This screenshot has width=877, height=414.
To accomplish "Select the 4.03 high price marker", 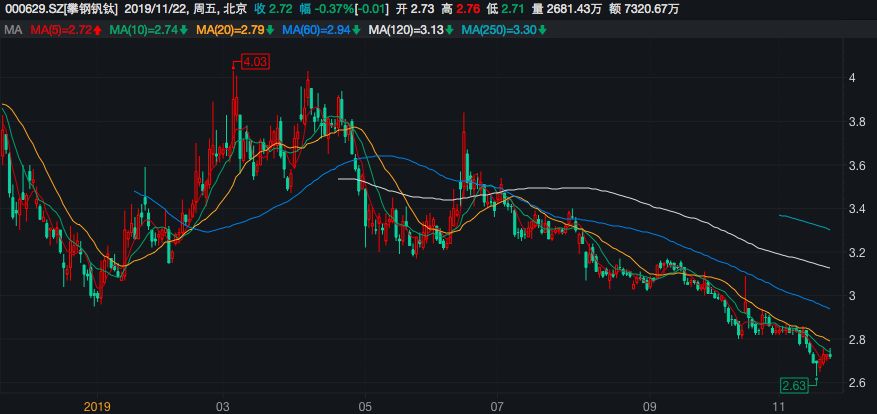I will coord(257,62).
